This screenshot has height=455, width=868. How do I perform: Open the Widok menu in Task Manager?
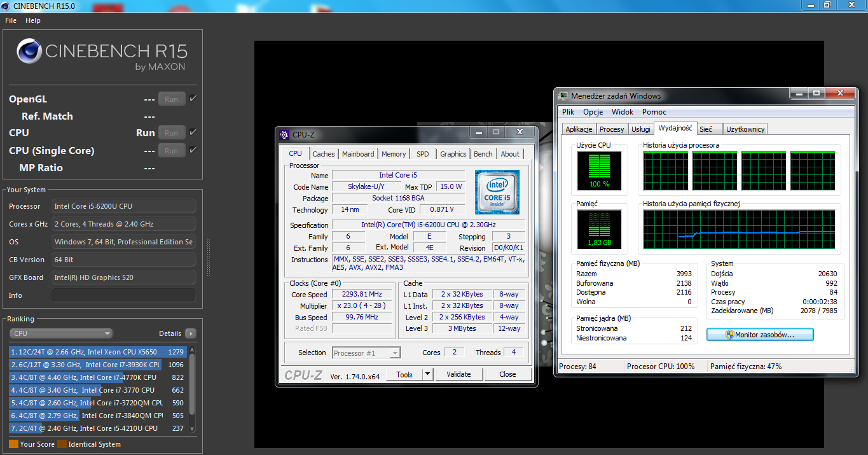click(x=623, y=112)
